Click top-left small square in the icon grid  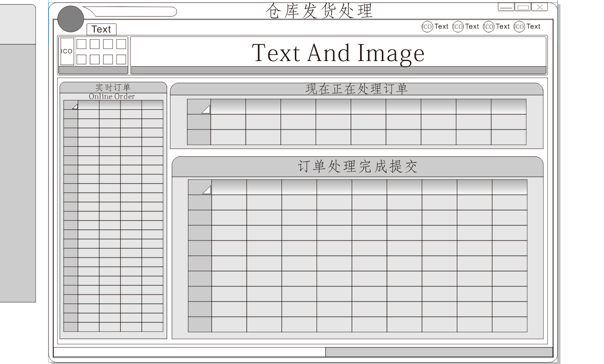[81, 44]
